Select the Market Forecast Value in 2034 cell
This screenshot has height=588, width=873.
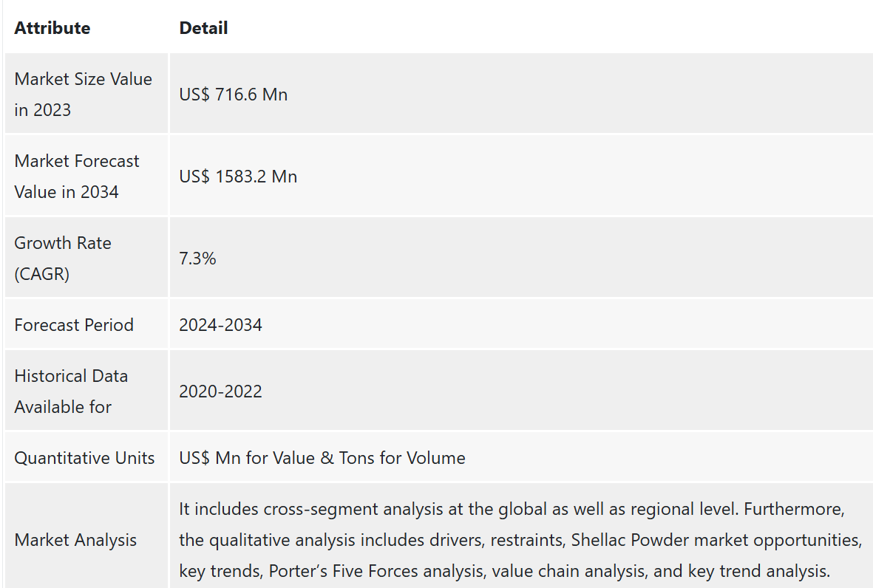click(86, 177)
